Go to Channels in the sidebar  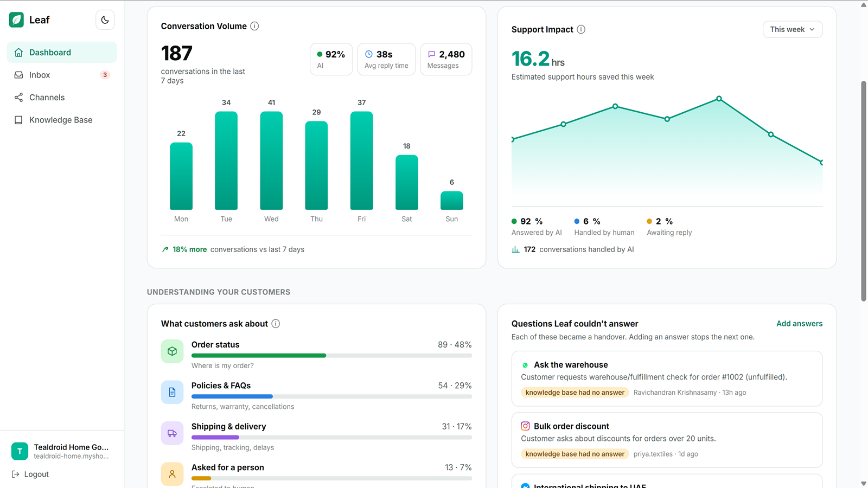[x=62, y=98]
